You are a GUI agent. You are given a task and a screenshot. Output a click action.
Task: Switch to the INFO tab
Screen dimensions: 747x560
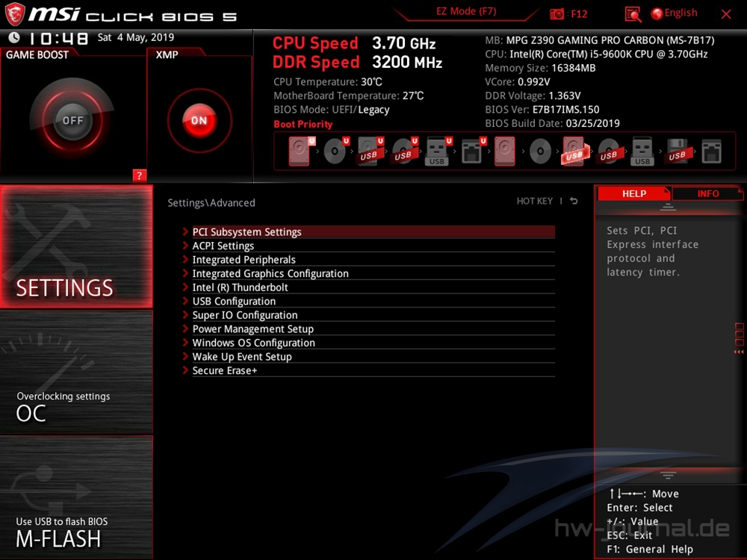(707, 193)
